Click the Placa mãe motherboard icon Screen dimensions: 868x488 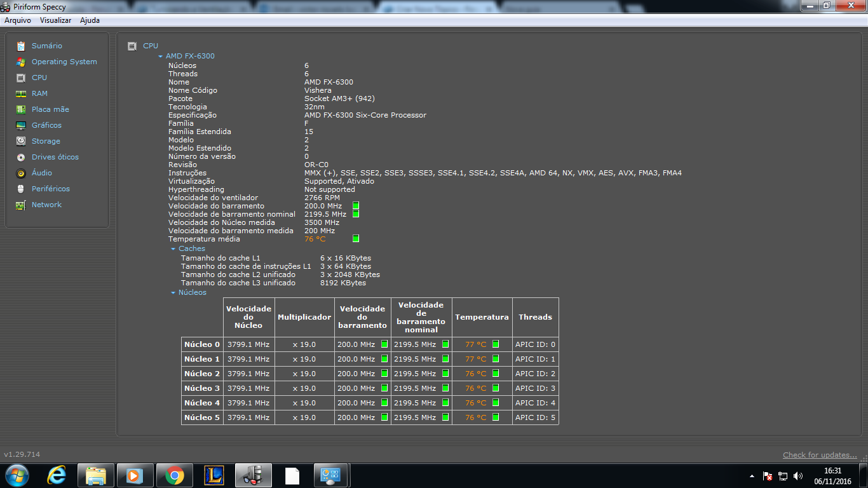[21, 109]
